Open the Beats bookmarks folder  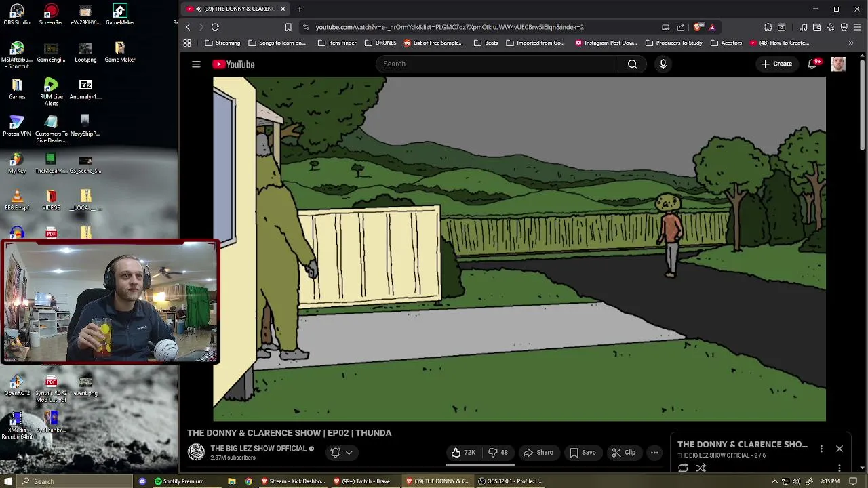pos(486,43)
